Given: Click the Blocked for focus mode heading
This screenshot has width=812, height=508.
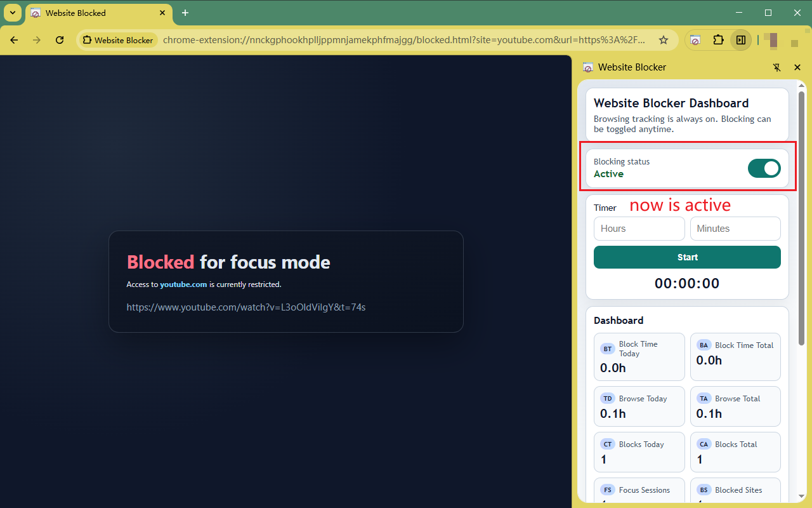Looking at the screenshot, I should (228, 262).
